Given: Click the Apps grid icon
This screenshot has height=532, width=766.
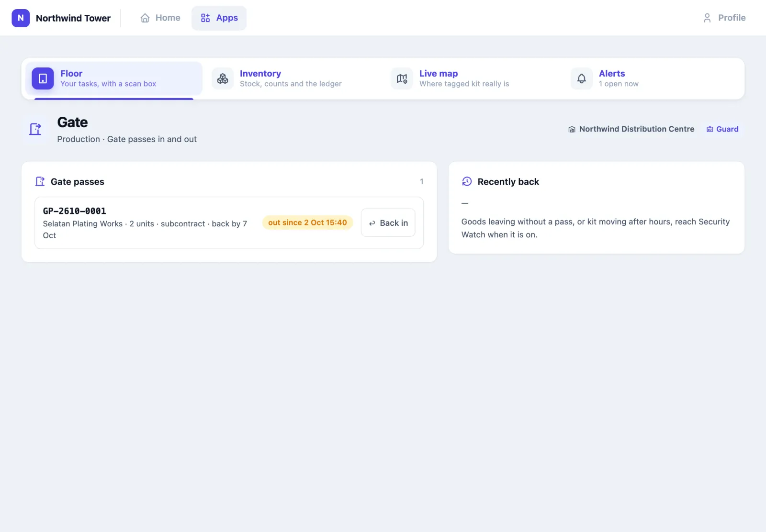Looking at the screenshot, I should [x=205, y=18].
